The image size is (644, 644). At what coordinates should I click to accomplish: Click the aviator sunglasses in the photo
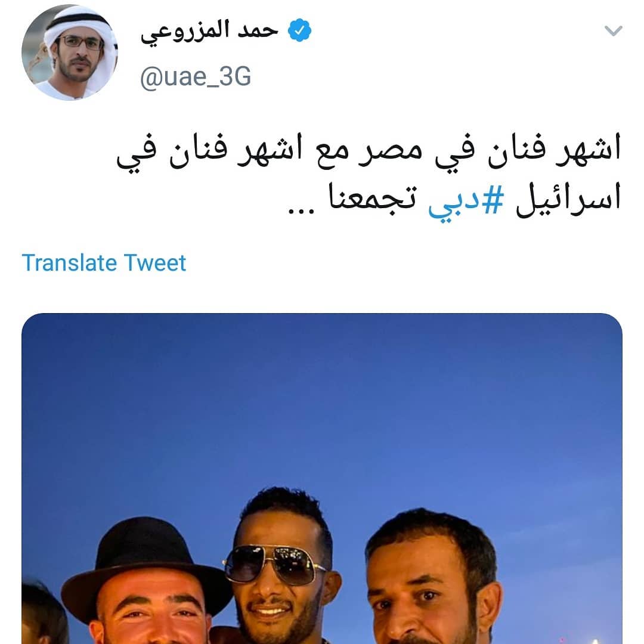pyautogui.click(x=274, y=563)
